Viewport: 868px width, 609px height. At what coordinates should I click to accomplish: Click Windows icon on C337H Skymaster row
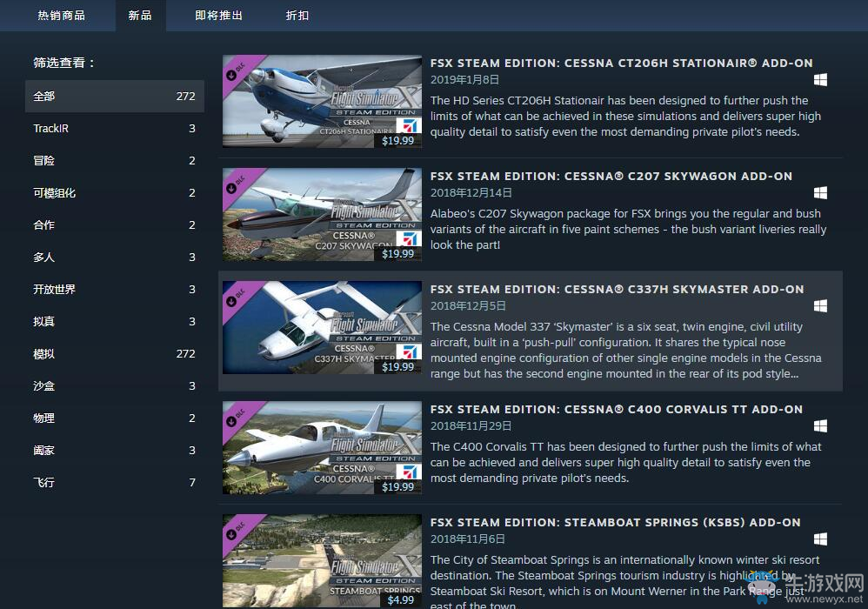pyautogui.click(x=820, y=305)
